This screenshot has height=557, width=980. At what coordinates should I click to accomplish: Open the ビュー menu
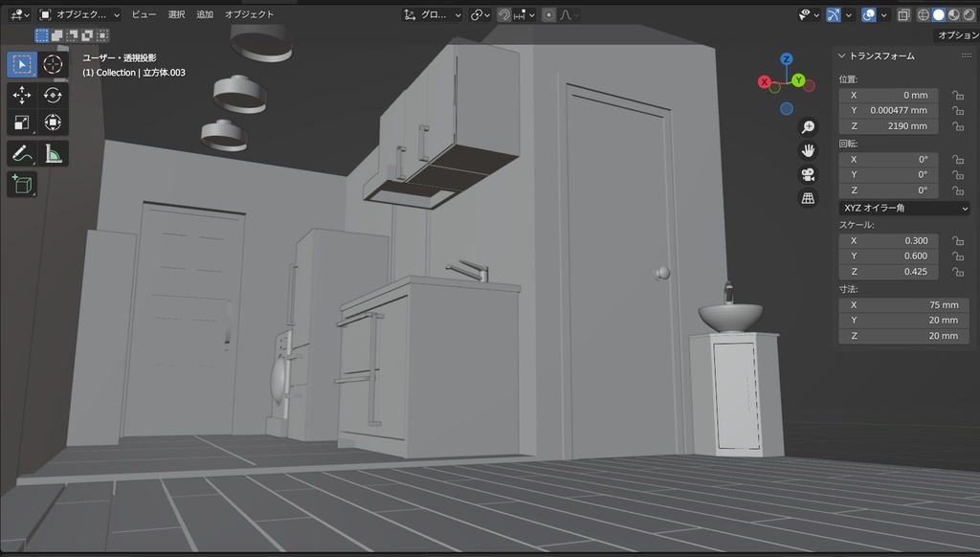pos(144,13)
